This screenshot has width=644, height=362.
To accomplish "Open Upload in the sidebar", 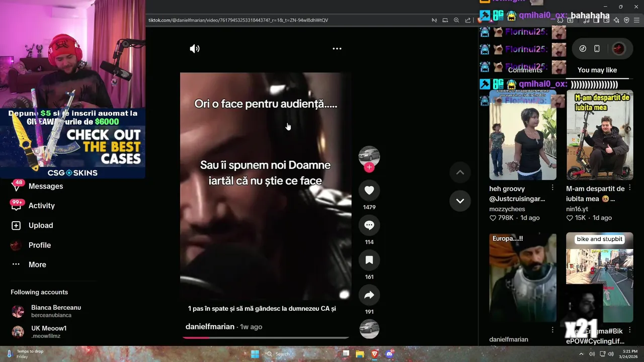I will [41, 225].
